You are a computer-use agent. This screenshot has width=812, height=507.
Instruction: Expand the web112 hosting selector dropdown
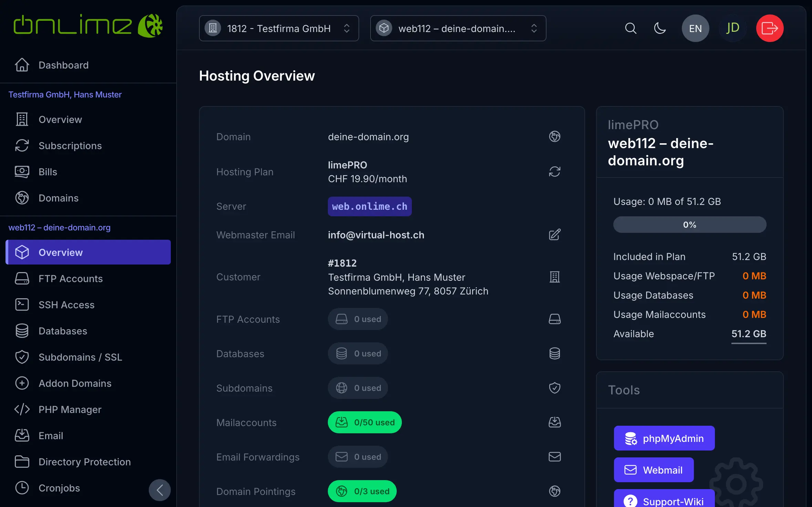point(458,28)
